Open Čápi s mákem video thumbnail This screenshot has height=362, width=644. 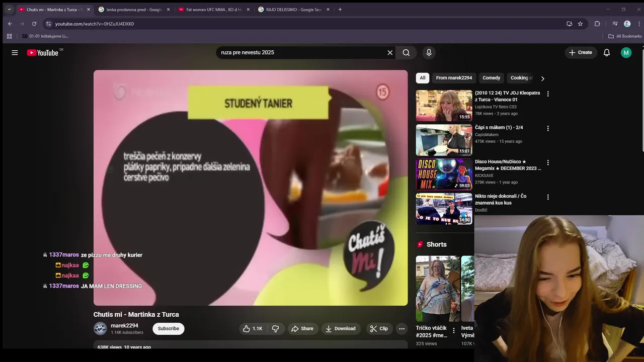[x=444, y=140]
